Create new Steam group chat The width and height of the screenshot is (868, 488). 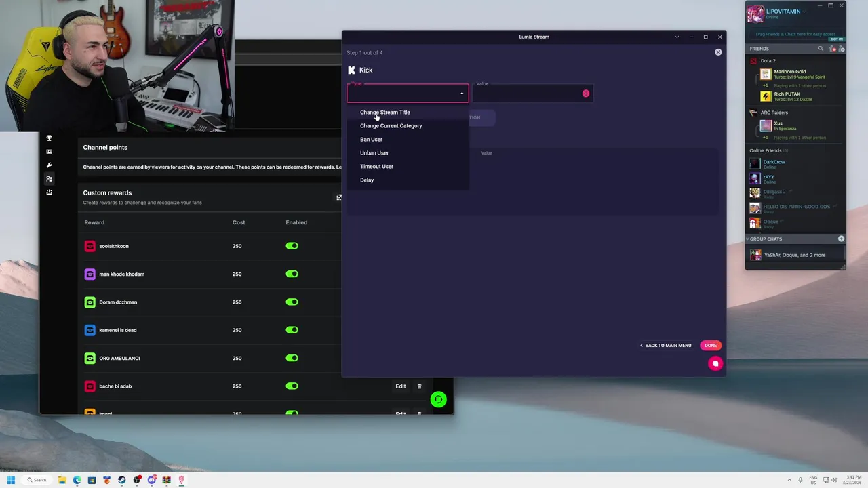coord(841,239)
